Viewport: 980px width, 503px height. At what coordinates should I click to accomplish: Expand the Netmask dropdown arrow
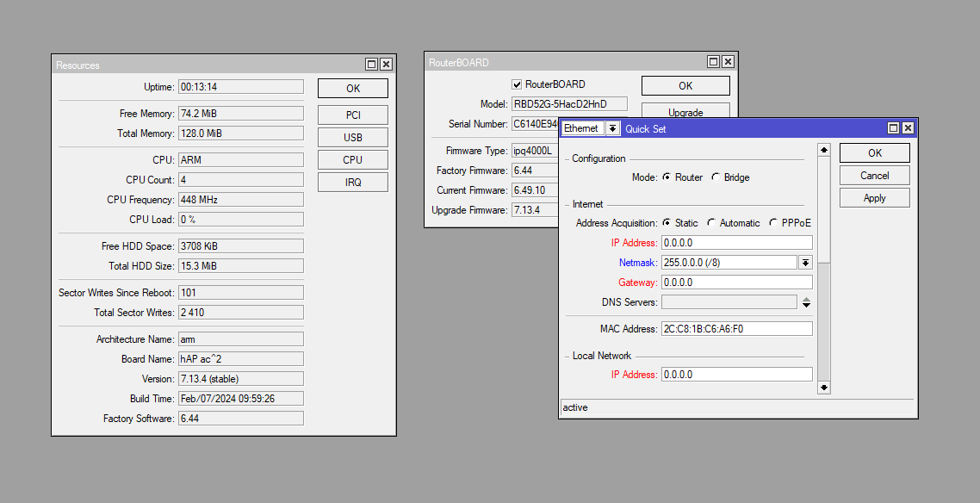pyautogui.click(x=806, y=263)
